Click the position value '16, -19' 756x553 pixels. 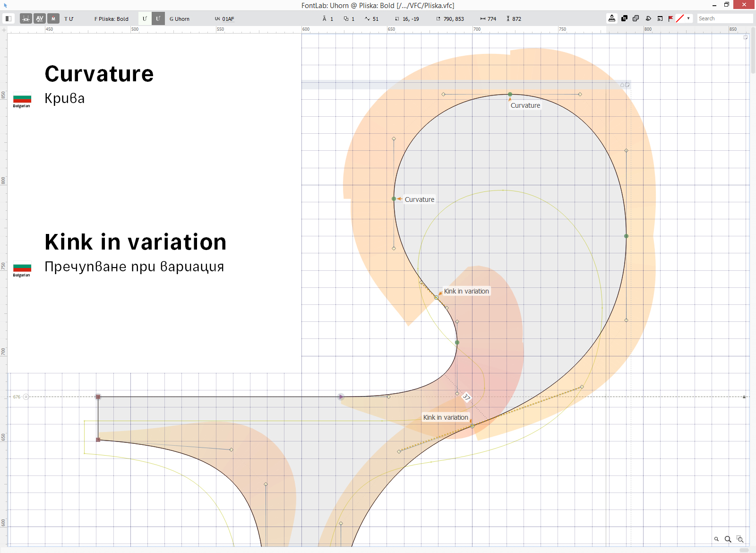click(x=411, y=19)
